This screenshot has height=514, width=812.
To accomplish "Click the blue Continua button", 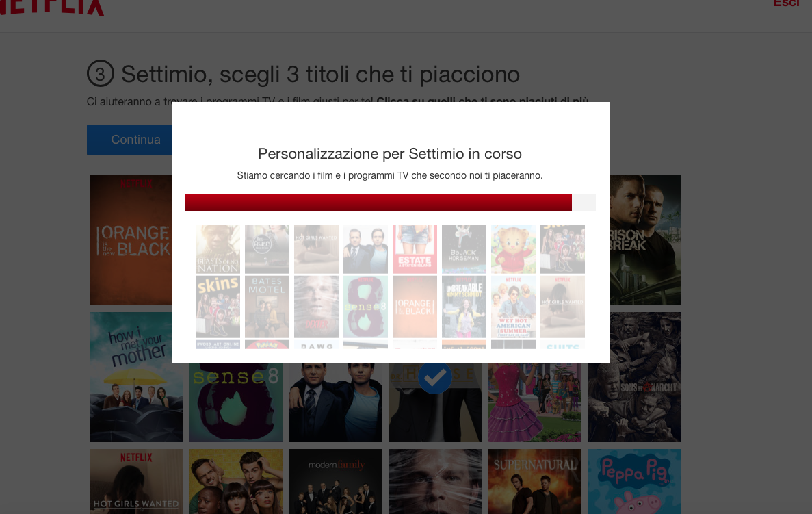I will pos(129,140).
